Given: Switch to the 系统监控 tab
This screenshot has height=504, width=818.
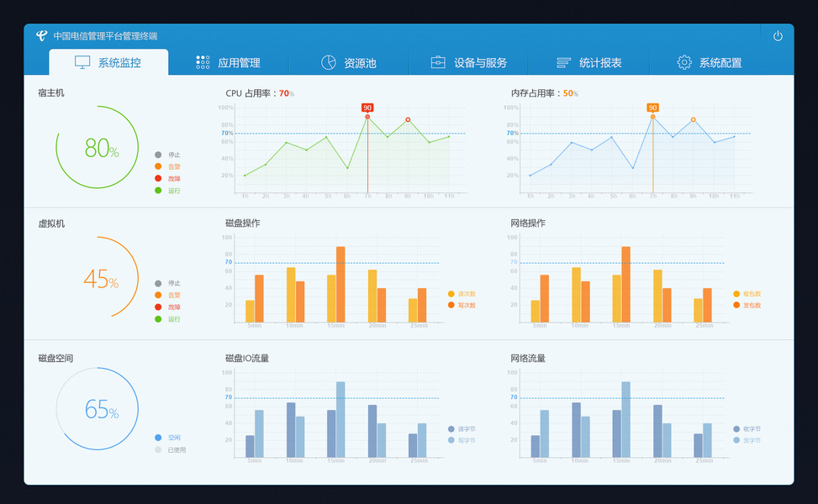Looking at the screenshot, I should click(x=108, y=62).
